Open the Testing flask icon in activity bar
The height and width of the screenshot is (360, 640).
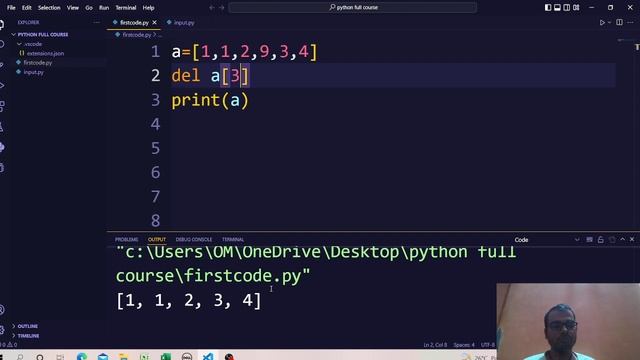tap(2, 127)
